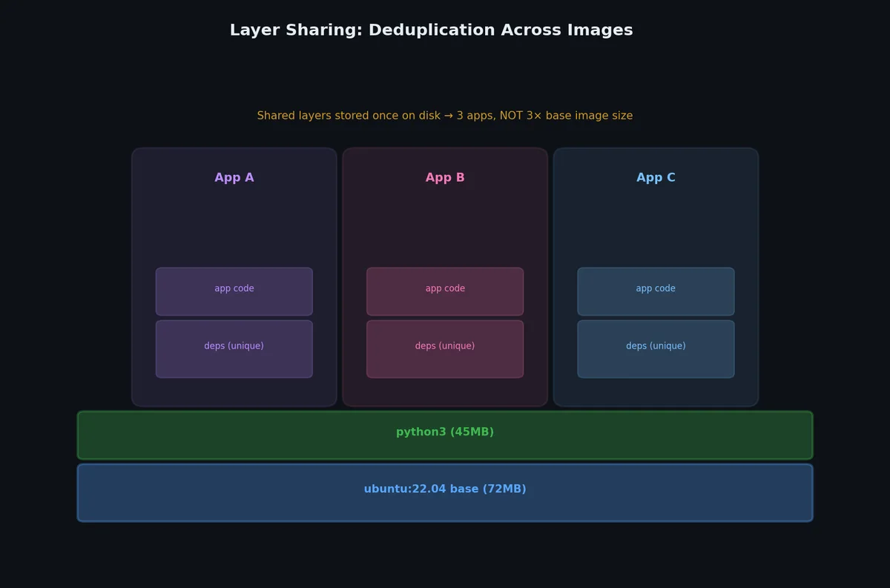This screenshot has width=890, height=588.
Task: Click the app code box in App B
Action: click(445, 291)
